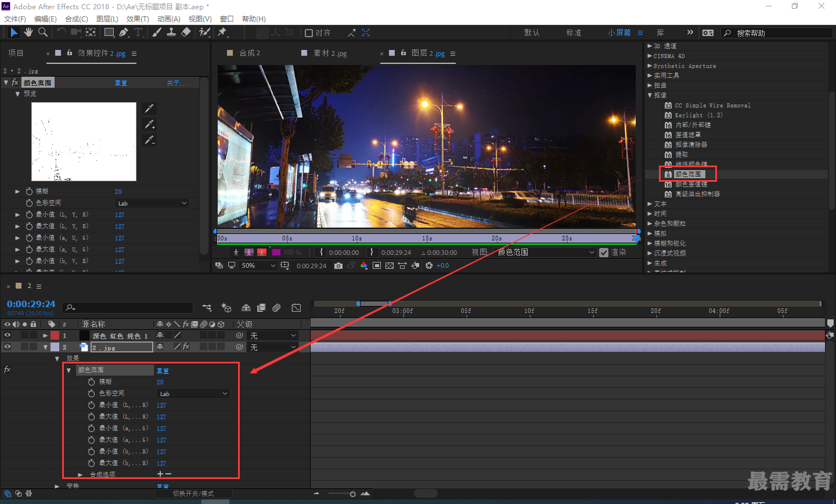
Task: Take a snapshot with camera icon
Action: point(338,265)
